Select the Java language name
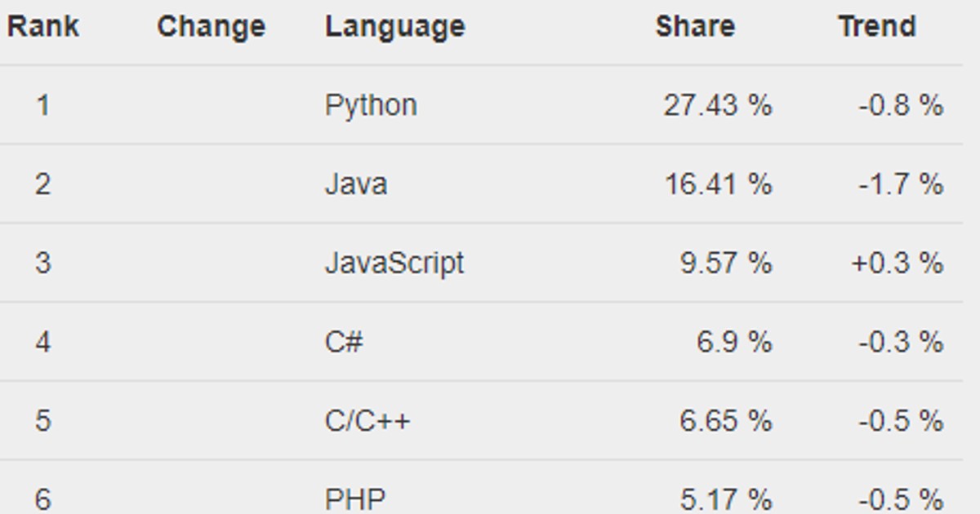 click(x=356, y=184)
